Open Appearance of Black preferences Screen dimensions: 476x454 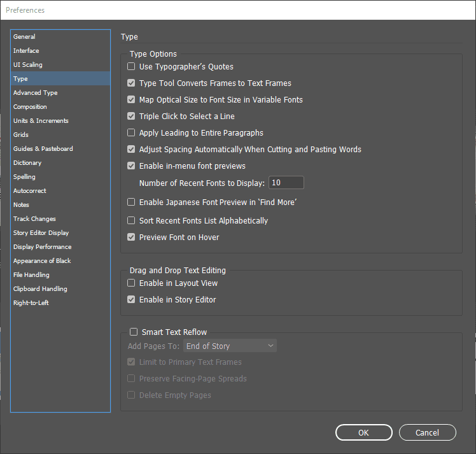pos(60,260)
